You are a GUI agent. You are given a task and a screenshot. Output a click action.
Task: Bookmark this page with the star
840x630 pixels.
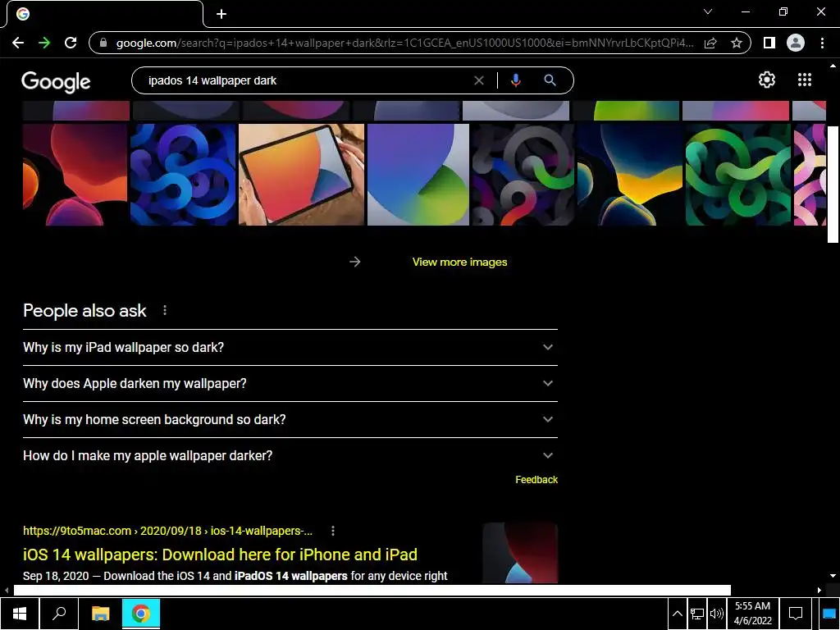pos(737,43)
